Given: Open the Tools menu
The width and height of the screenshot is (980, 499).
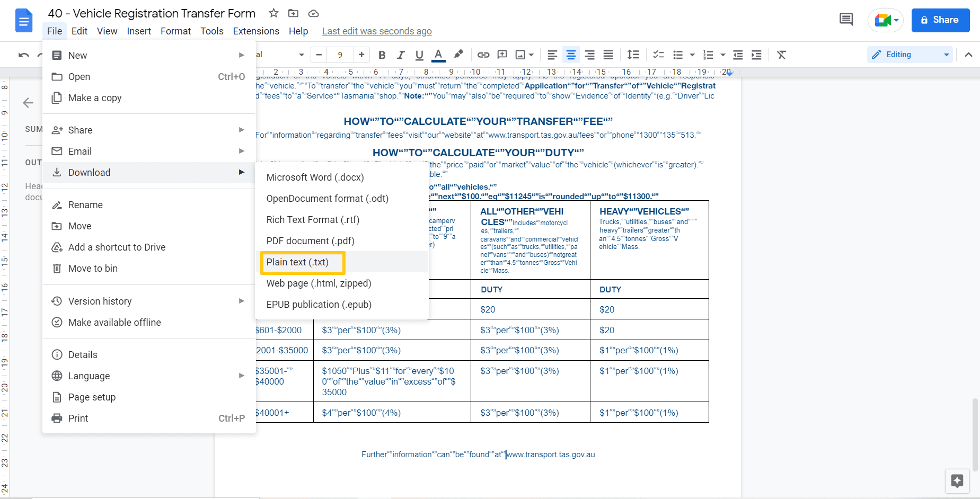Looking at the screenshot, I should pyautogui.click(x=211, y=31).
